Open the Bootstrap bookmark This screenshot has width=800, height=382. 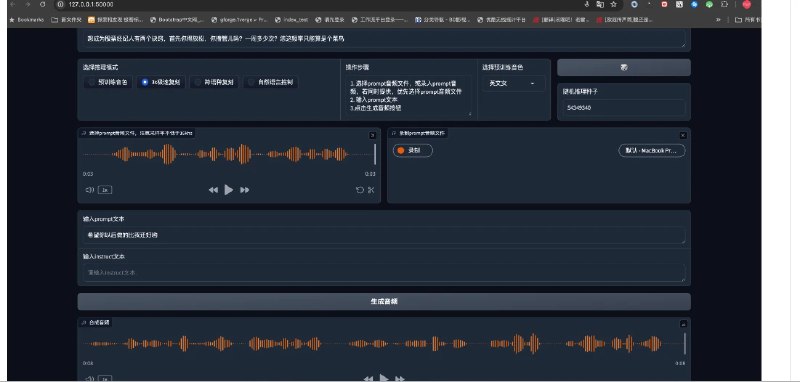pyautogui.click(x=177, y=20)
